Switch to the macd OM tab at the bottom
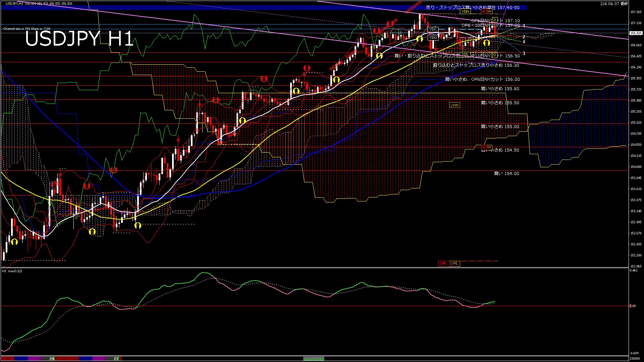Viewport: 644px width, 362px height. coord(314,358)
